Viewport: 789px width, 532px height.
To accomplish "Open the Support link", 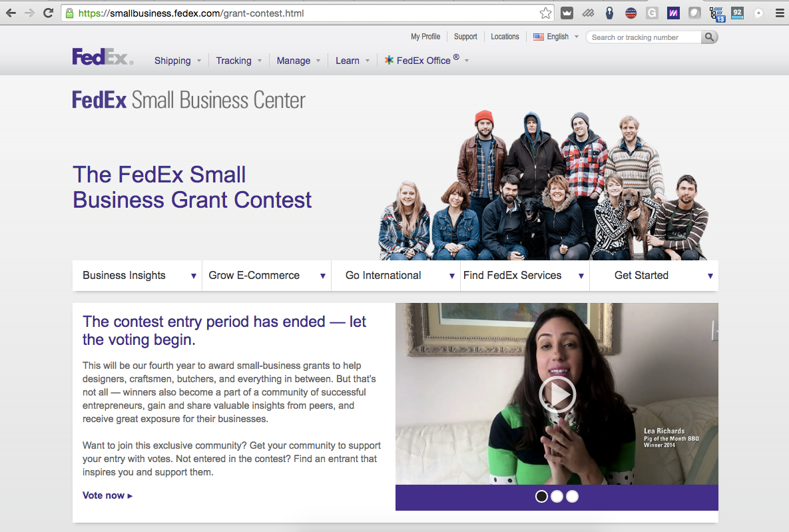I will point(465,37).
